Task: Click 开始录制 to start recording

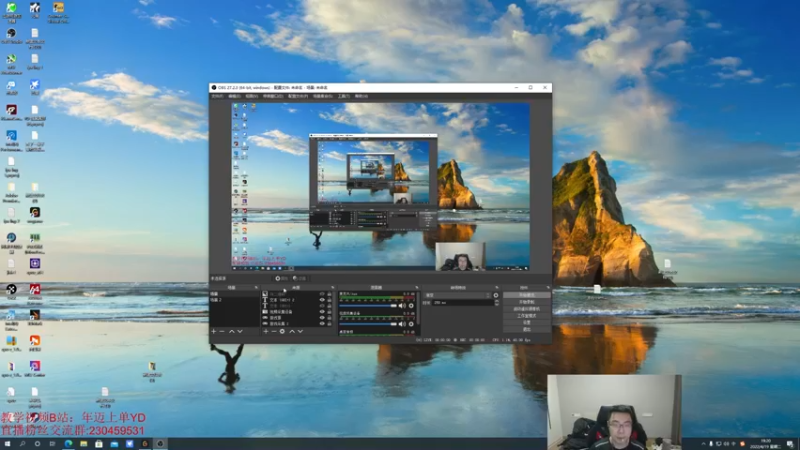Action: (x=527, y=302)
